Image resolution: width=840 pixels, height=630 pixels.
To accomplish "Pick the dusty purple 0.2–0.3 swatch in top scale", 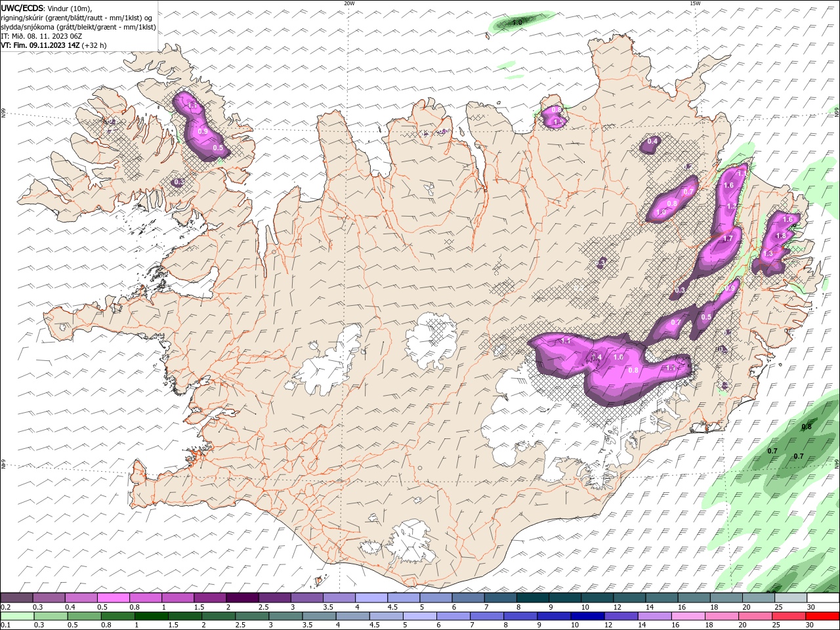I will tap(16, 598).
